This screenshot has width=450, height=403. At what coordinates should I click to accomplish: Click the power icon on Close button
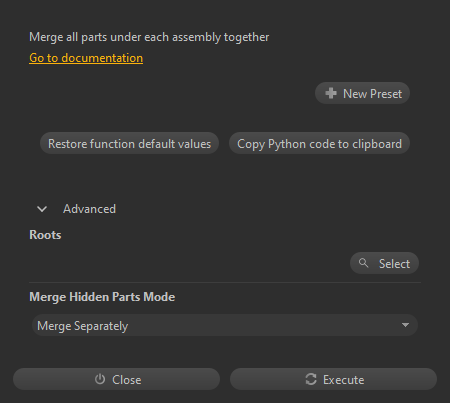pyautogui.click(x=100, y=379)
